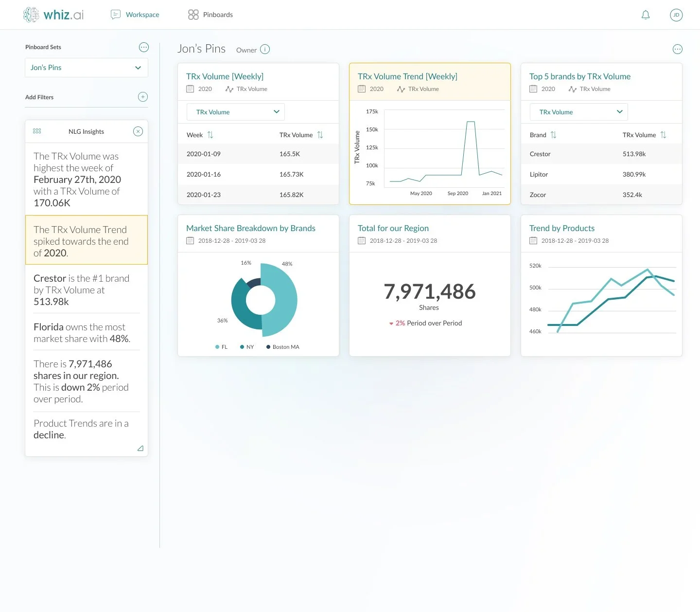700x612 pixels.
Task: Open the JD user avatar menu
Action: tap(676, 15)
